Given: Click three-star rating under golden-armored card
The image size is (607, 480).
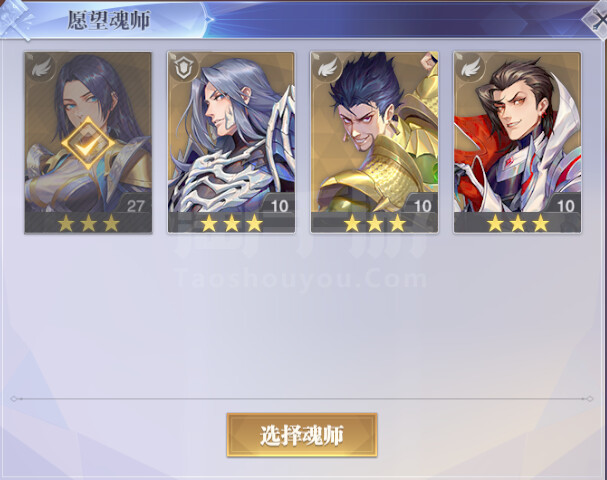Looking at the screenshot, I should [375, 223].
